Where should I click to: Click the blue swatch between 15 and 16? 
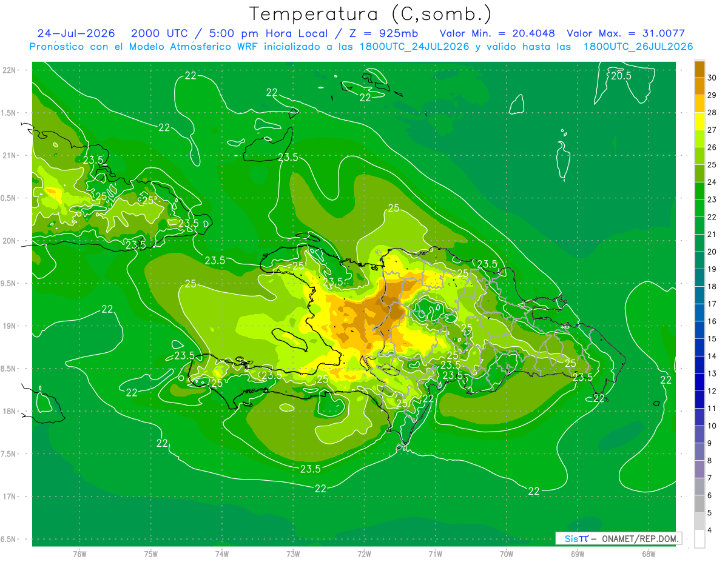pyautogui.click(x=699, y=330)
